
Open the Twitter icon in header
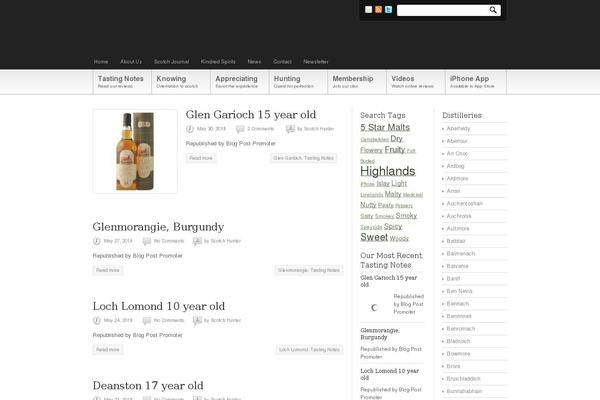click(388, 10)
